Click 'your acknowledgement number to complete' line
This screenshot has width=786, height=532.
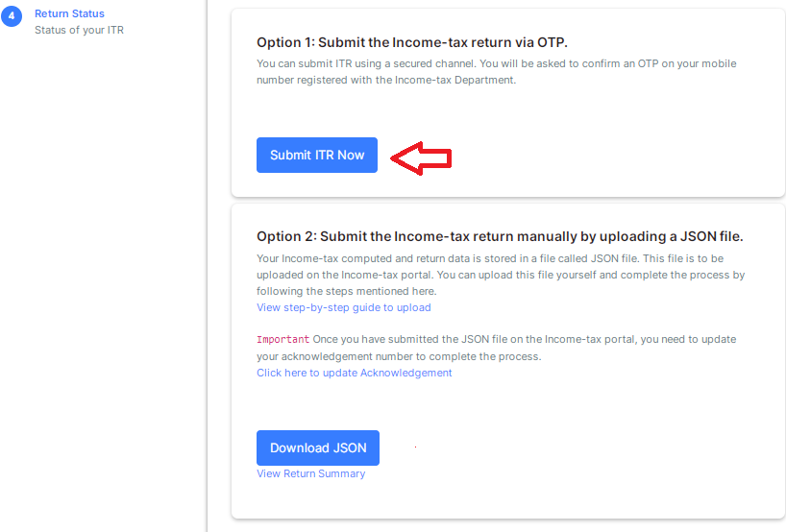pyautogui.click(x=399, y=356)
